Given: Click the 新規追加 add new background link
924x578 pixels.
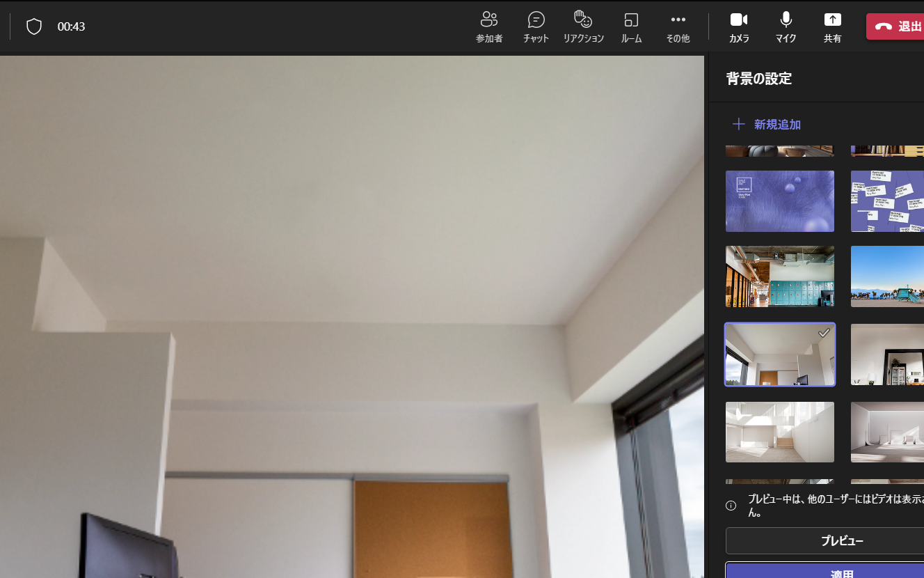Looking at the screenshot, I should [777, 125].
